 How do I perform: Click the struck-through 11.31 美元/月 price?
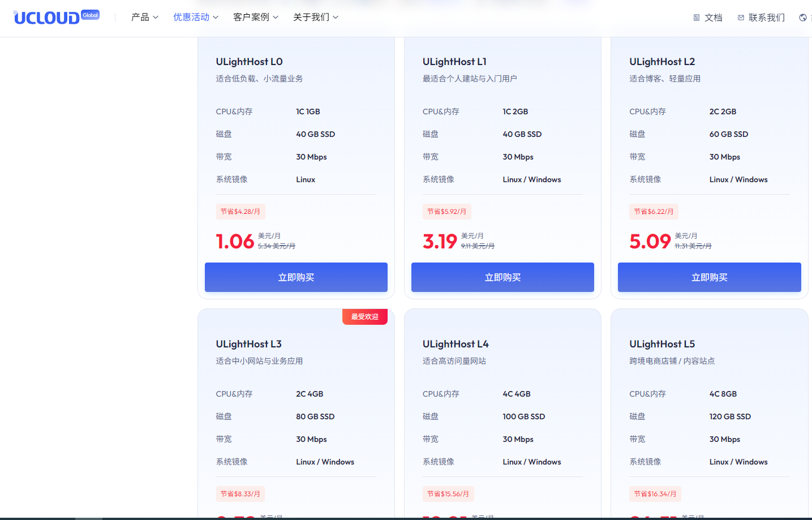[x=693, y=246]
